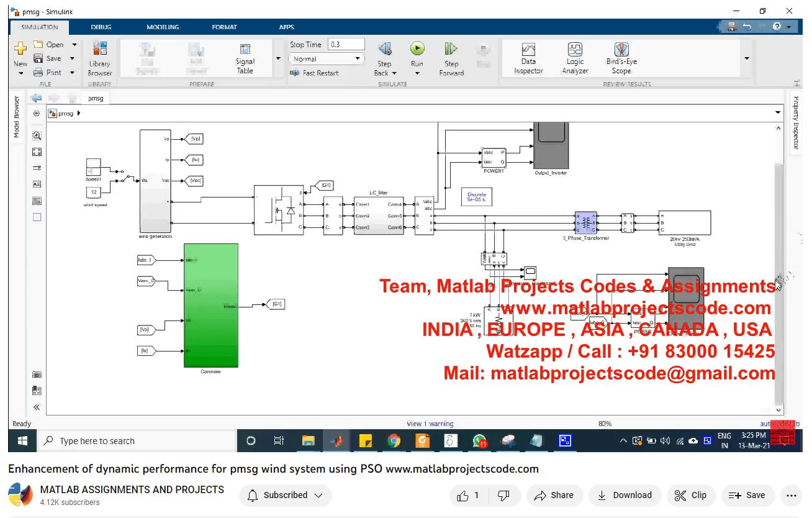Click the View 1 warning link
Screen dimensions: 812x518
(x=430, y=424)
